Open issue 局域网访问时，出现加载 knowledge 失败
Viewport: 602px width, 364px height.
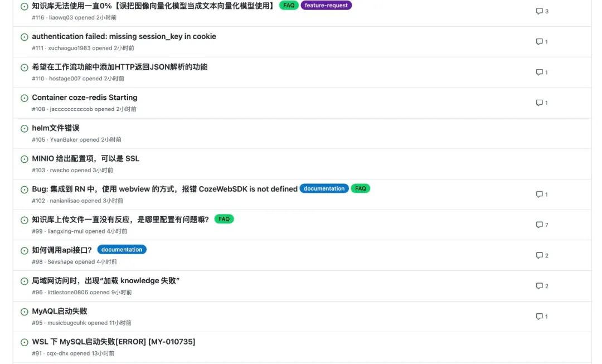(x=105, y=281)
